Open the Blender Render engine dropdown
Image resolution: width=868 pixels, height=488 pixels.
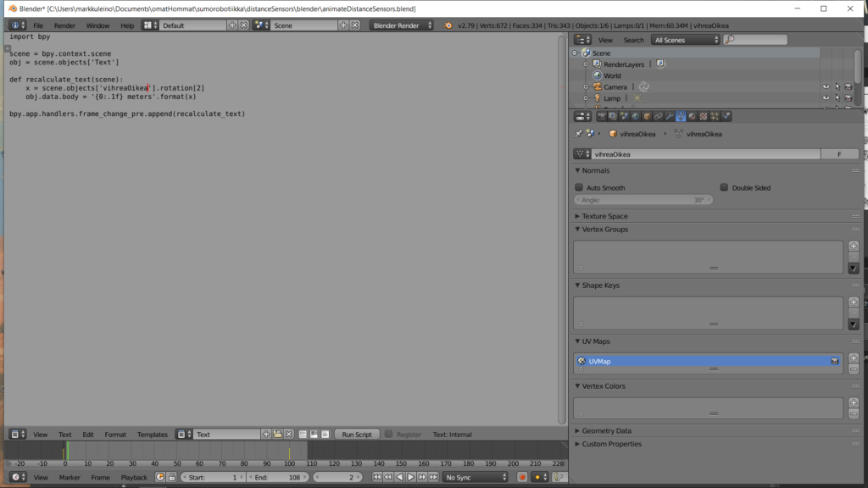(x=402, y=25)
